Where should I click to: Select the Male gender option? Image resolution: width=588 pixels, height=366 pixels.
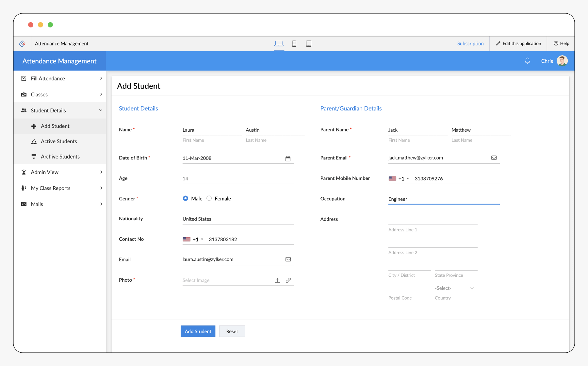(x=186, y=198)
